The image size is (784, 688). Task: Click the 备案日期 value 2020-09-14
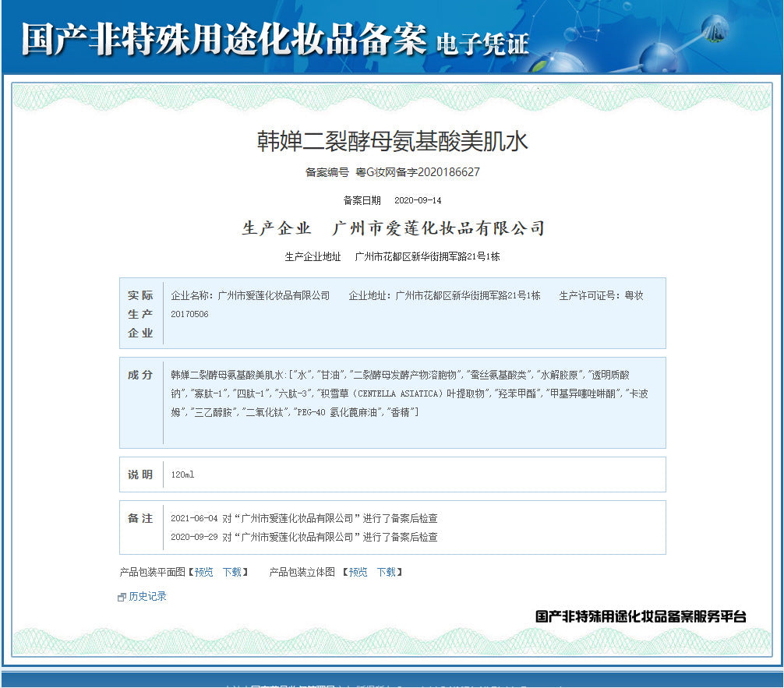(418, 200)
